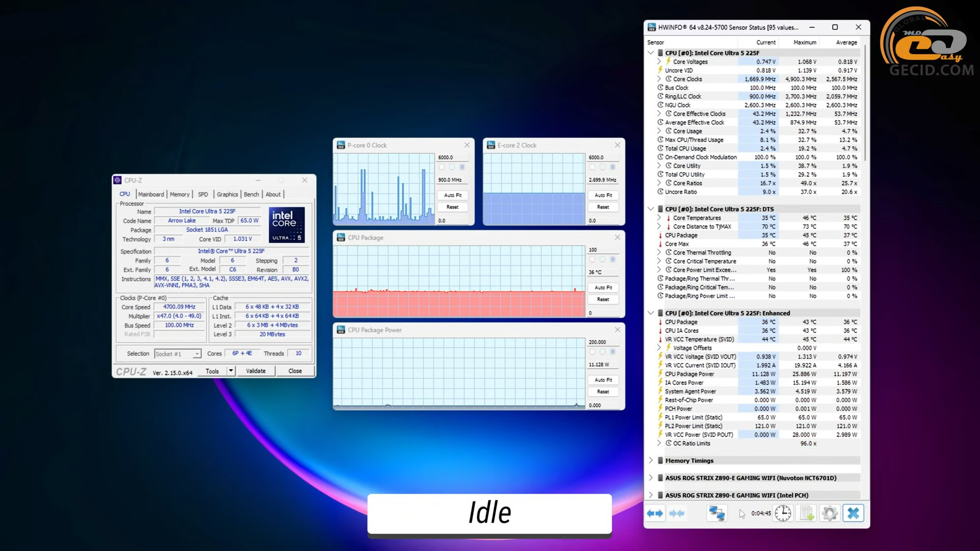Open the Socket #1 selection dropdown in CPU-Z
This screenshot has width=980, height=551.
pyautogui.click(x=178, y=354)
